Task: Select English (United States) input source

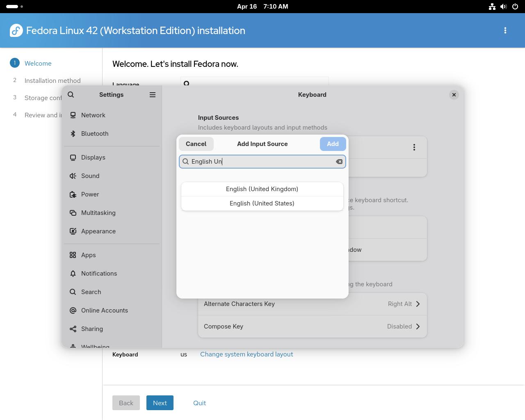Action: pos(262,203)
